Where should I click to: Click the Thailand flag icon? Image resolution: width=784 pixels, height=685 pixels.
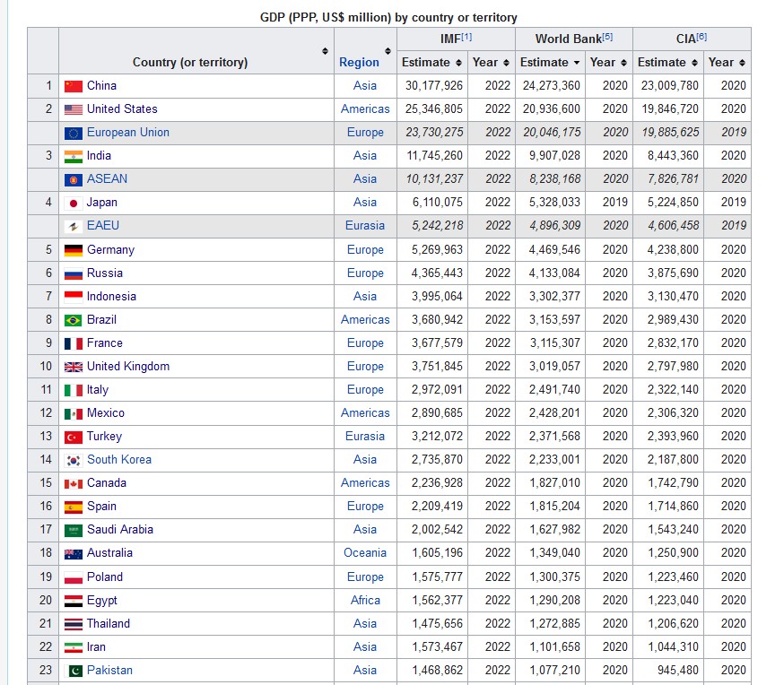(x=73, y=624)
